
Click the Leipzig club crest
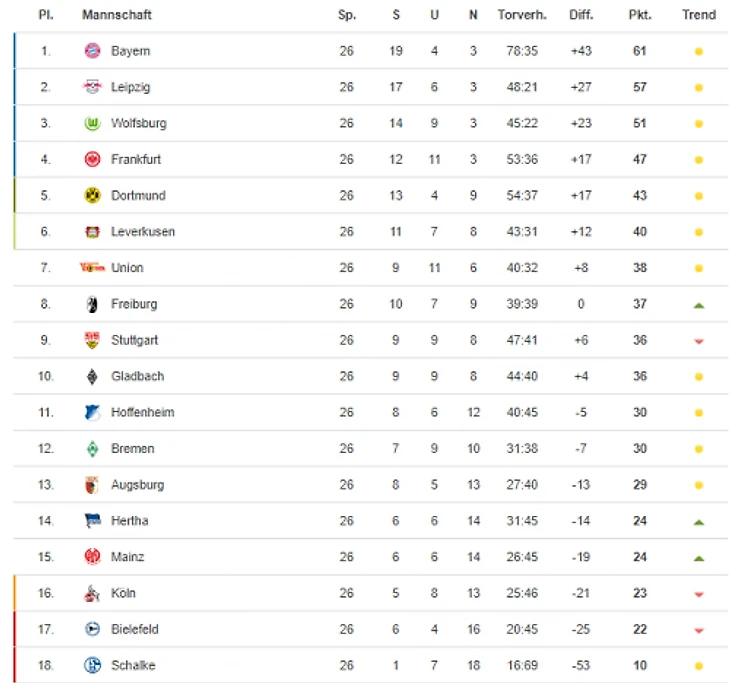point(92,87)
